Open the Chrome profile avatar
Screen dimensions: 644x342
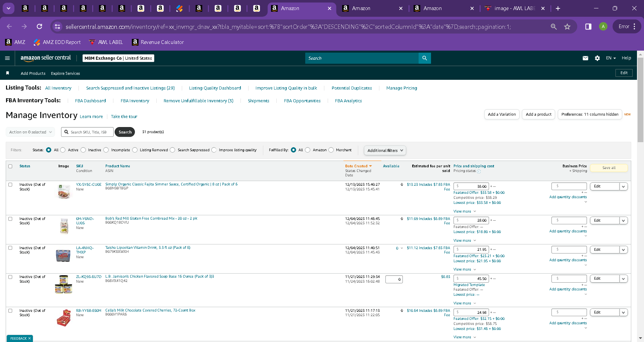coord(603,26)
